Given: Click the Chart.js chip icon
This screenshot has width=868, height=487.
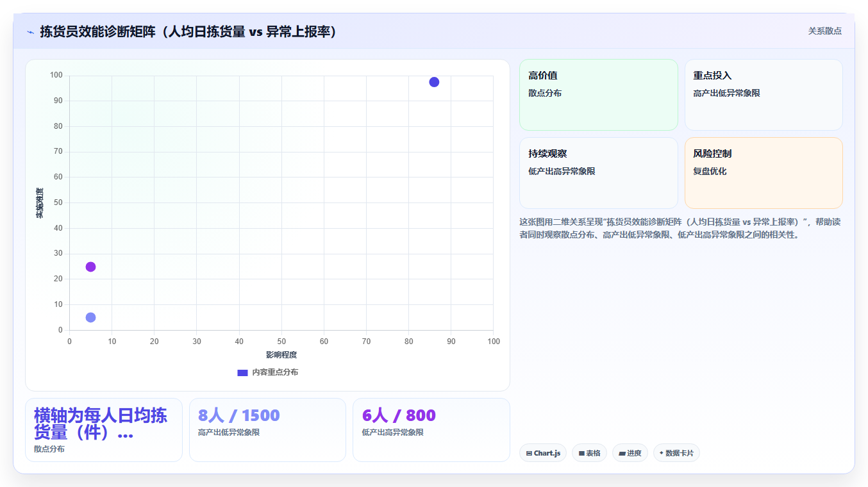Looking at the screenshot, I should [x=529, y=454].
